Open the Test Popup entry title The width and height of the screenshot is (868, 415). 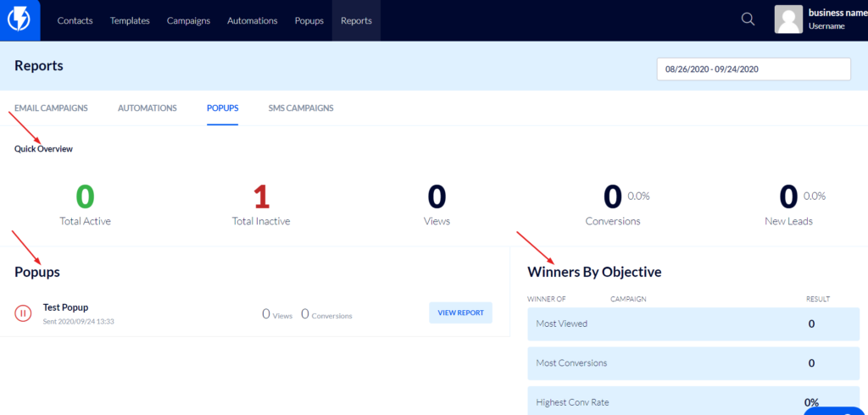point(65,307)
